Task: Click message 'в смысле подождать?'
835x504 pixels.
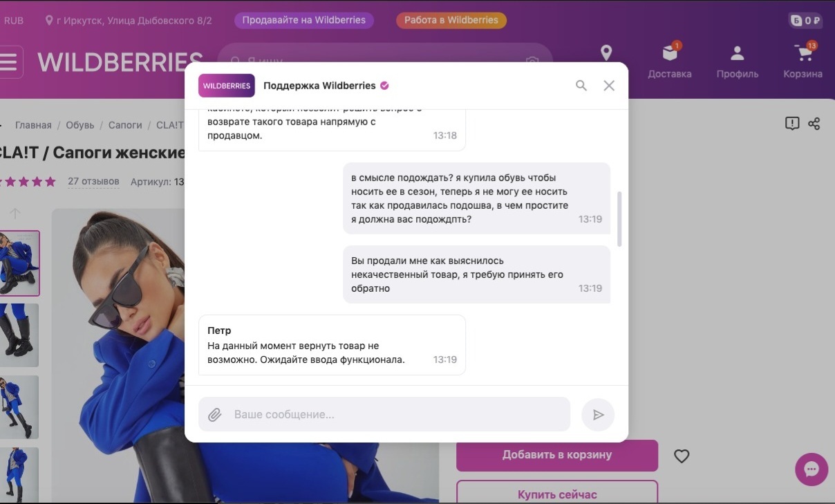Action: point(477,198)
